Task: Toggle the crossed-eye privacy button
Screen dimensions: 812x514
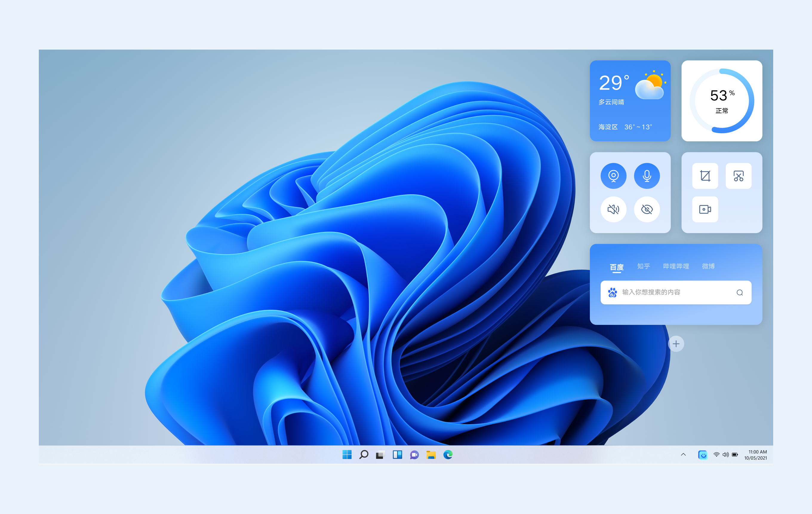Action: click(x=647, y=209)
